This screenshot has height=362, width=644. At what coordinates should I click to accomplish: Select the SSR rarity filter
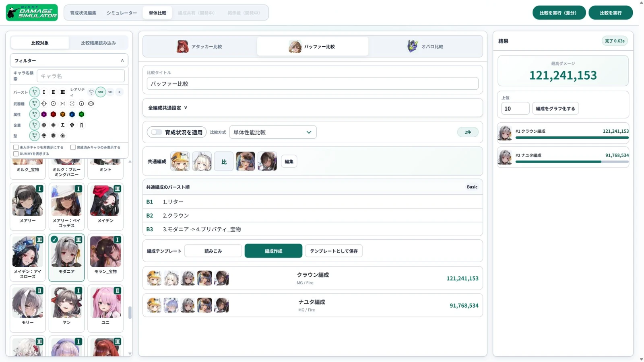click(101, 92)
